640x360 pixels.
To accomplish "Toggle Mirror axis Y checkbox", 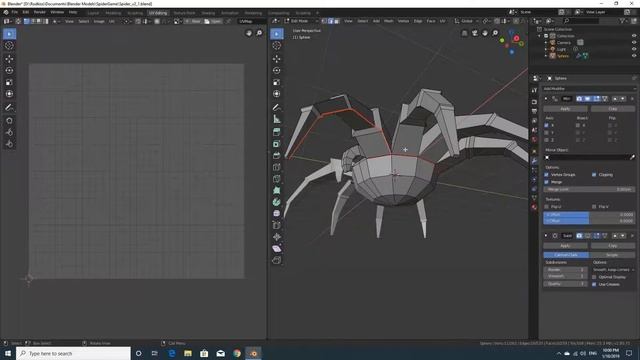I will (x=547, y=133).
